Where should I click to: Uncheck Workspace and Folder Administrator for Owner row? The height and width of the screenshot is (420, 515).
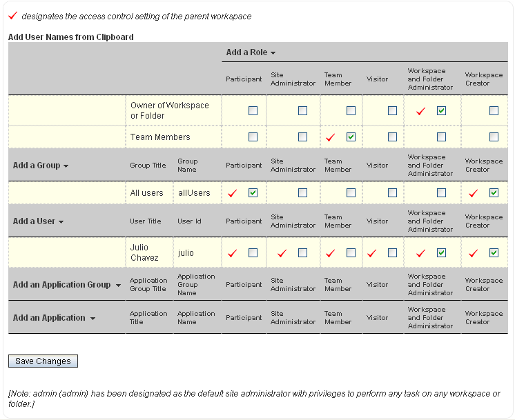click(x=441, y=110)
